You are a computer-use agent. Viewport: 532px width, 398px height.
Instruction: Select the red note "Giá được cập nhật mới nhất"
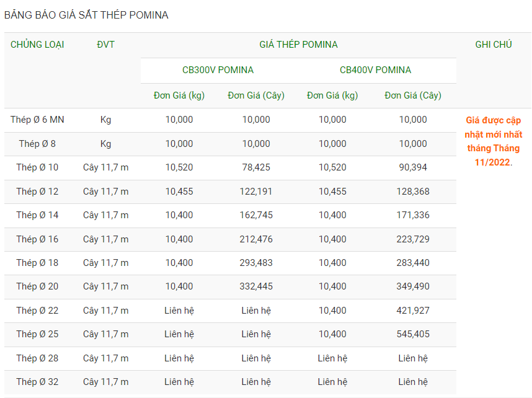(x=494, y=127)
